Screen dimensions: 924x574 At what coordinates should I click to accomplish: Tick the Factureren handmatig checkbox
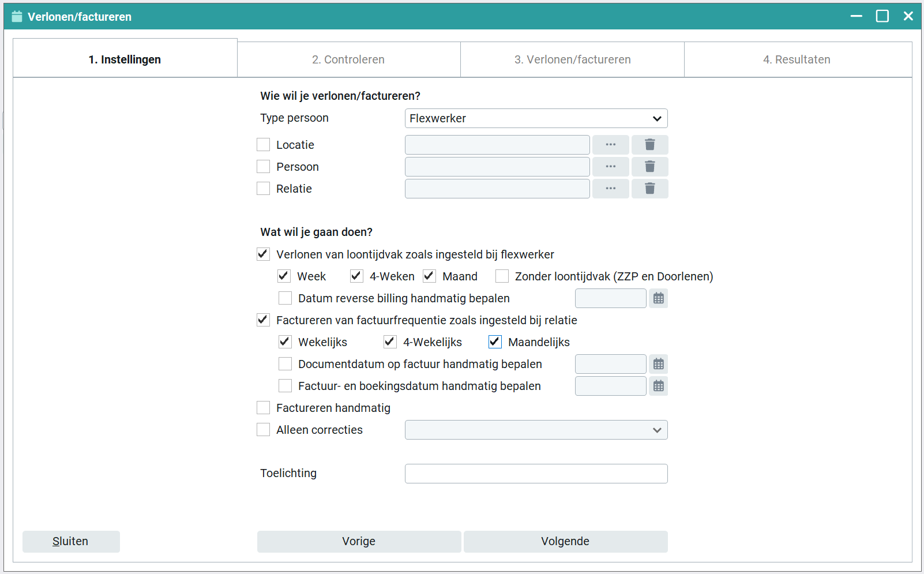(264, 408)
